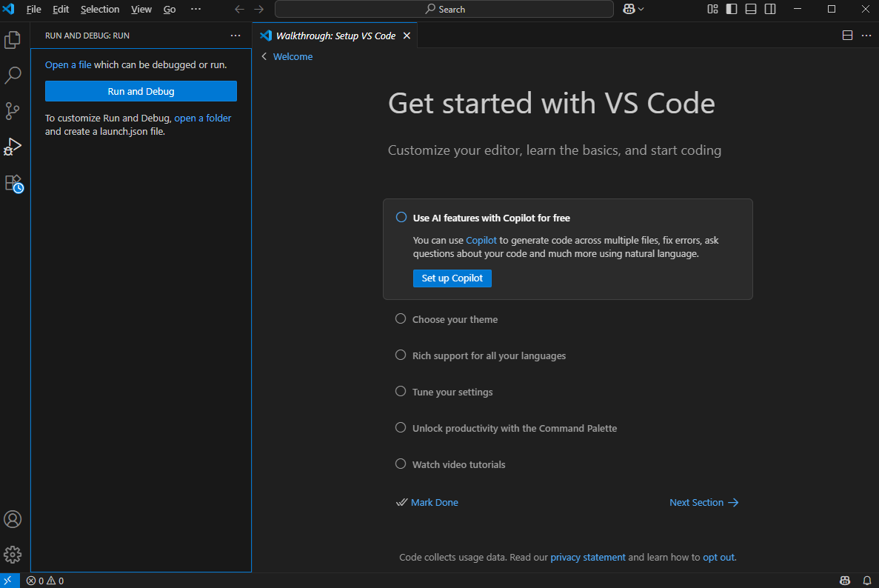Image resolution: width=879 pixels, height=588 pixels.
Task: Expand the Watch video tutorials step
Action: click(458, 464)
